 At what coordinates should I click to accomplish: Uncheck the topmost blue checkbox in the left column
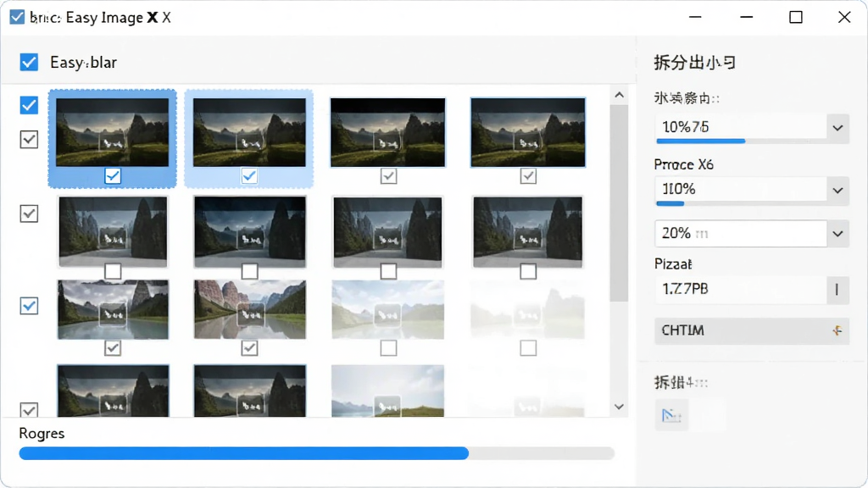pos(29,105)
